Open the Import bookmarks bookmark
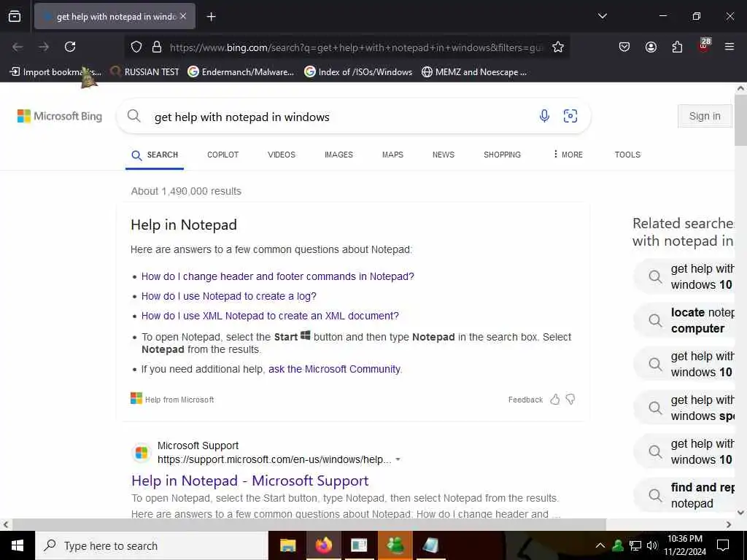747x560 pixels. point(55,72)
